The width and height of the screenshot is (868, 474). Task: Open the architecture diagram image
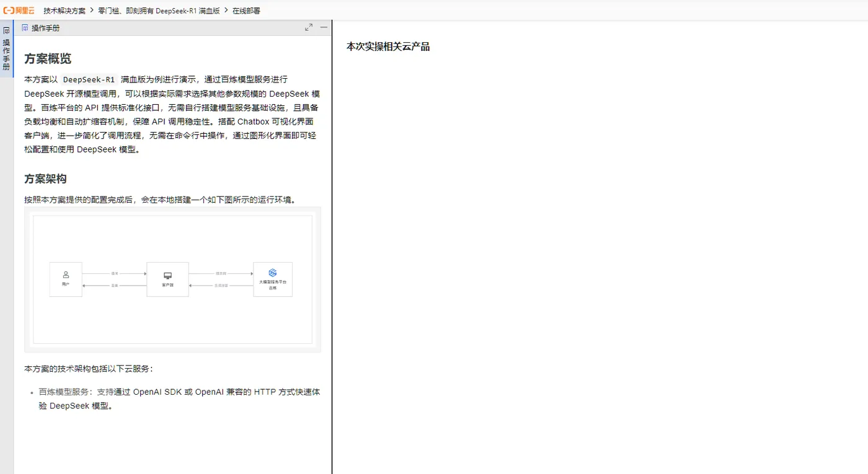tap(172, 279)
